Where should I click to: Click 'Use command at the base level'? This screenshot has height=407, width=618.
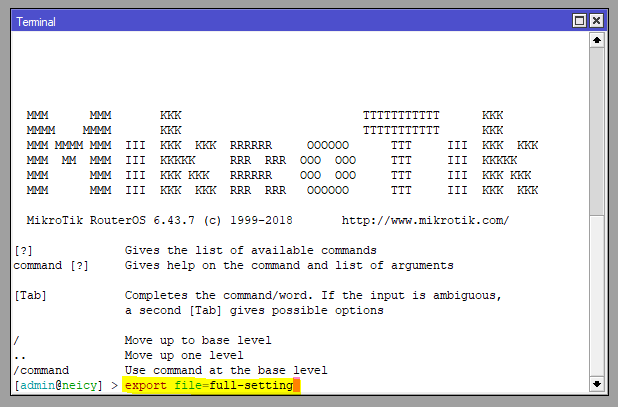[x=226, y=370]
